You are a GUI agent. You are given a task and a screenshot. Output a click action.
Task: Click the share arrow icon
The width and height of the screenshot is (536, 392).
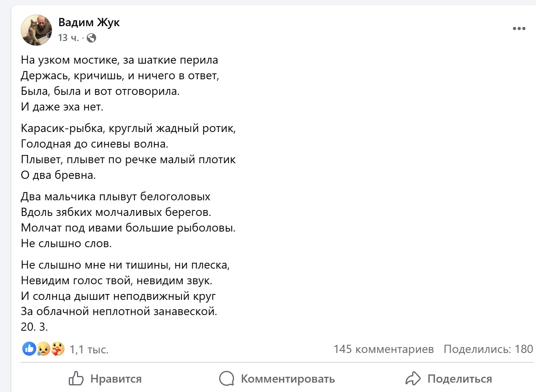[x=413, y=378]
